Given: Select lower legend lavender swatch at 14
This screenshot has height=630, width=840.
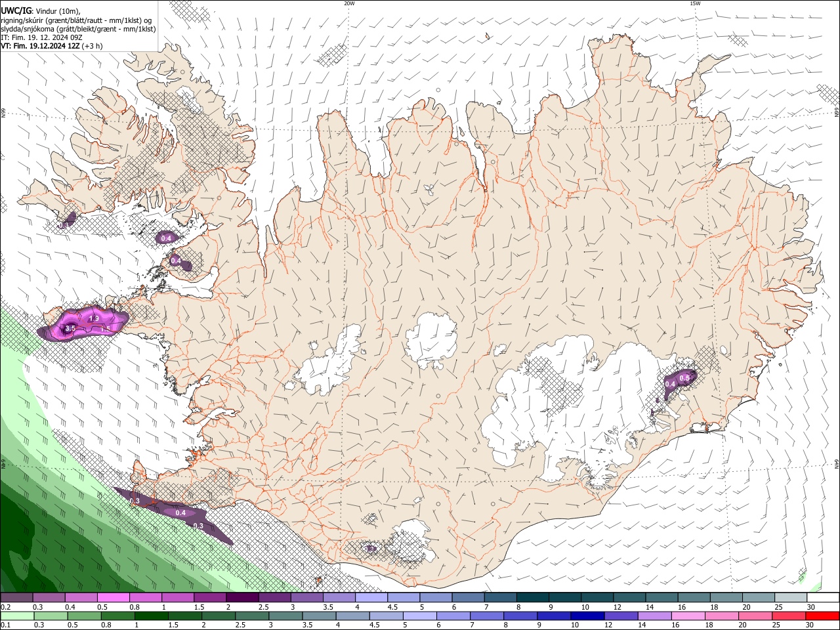Looking at the screenshot, I should [654, 616].
